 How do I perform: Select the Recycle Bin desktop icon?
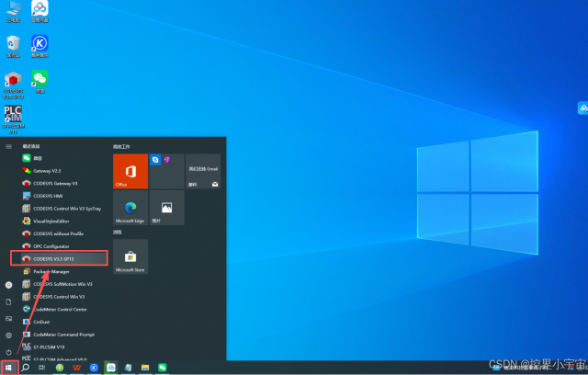coord(13,44)
